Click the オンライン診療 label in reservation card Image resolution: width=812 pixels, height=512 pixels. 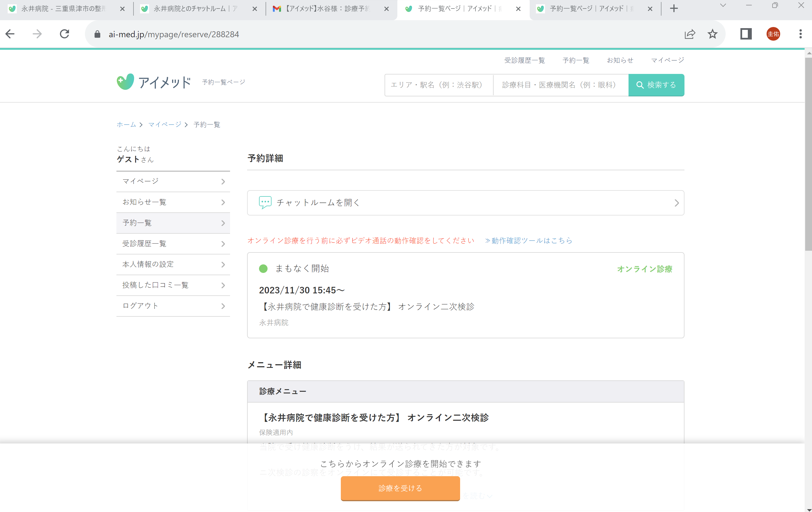click(x=644, y=269)
